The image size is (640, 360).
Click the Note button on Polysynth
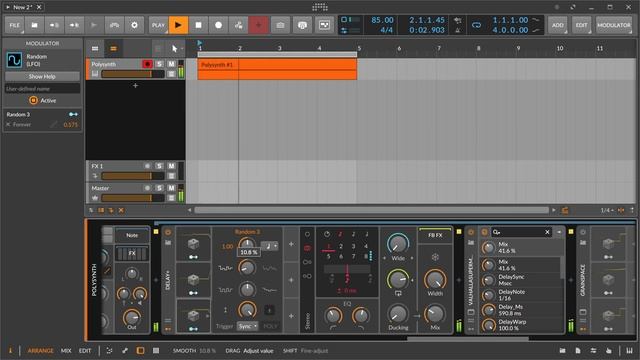(x=132, y=236)
